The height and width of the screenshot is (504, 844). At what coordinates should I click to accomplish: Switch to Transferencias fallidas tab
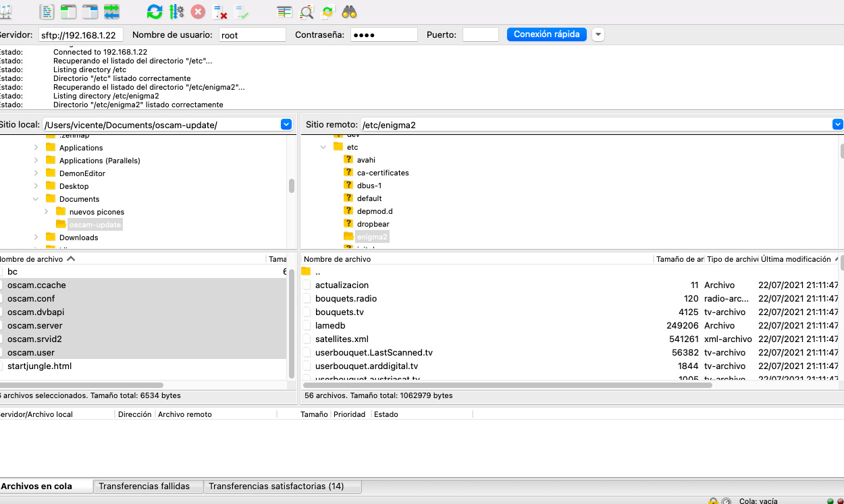click(x=144, y=486)
